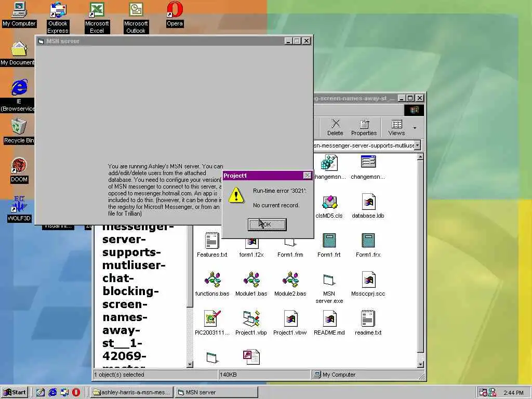Select Features.txt file in explorer
This screenshot has height=399, width=532.
point(212,245)
